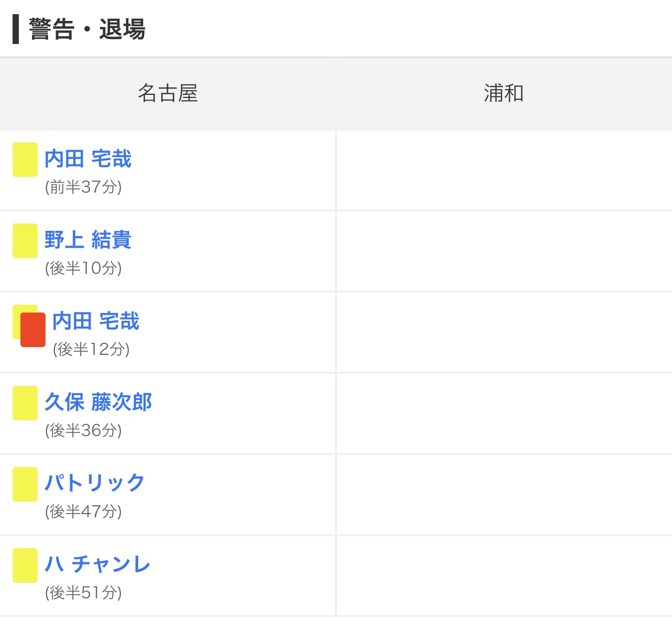The image size is (672, 634).
Task: Click the 浦和 column header
Action: [x=504, y=94]
